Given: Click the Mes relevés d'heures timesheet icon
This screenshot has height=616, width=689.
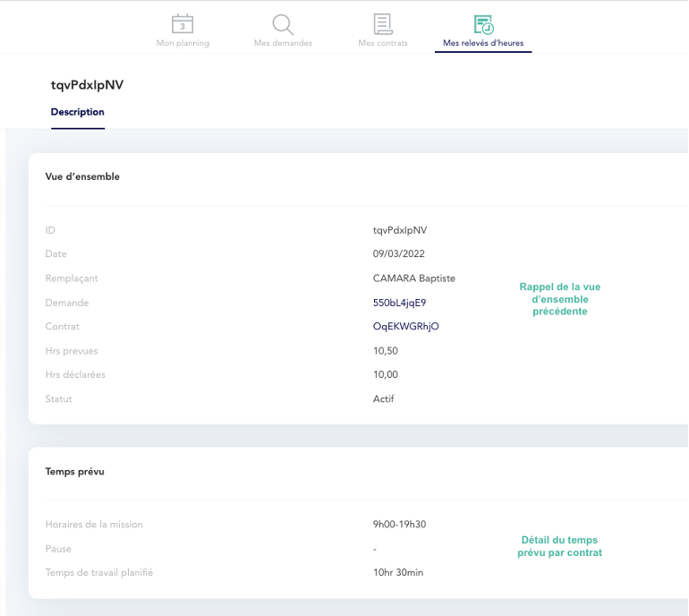Looking at the screenshot, I should point(483,24).
